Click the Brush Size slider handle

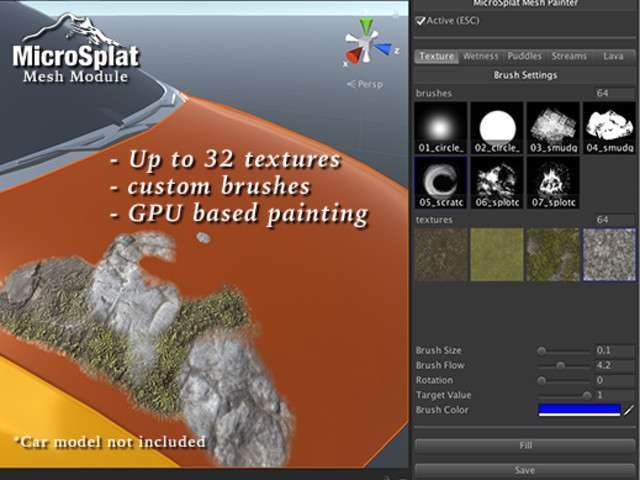pyautogui.click(x=542, y=351)
